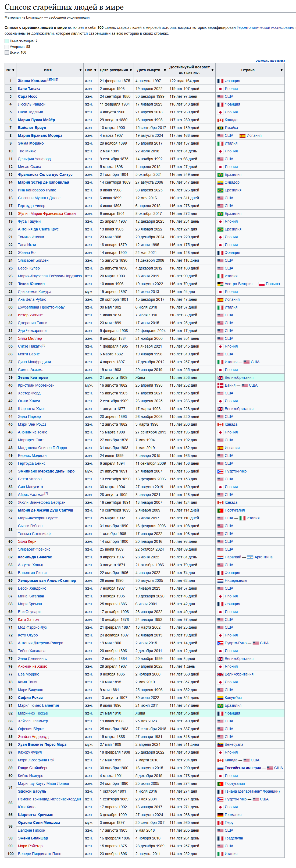This screenshot has width=296, height=868.
Task: Click the Colombian flag in София Рохас's row
Action: [x=220, y=698]
